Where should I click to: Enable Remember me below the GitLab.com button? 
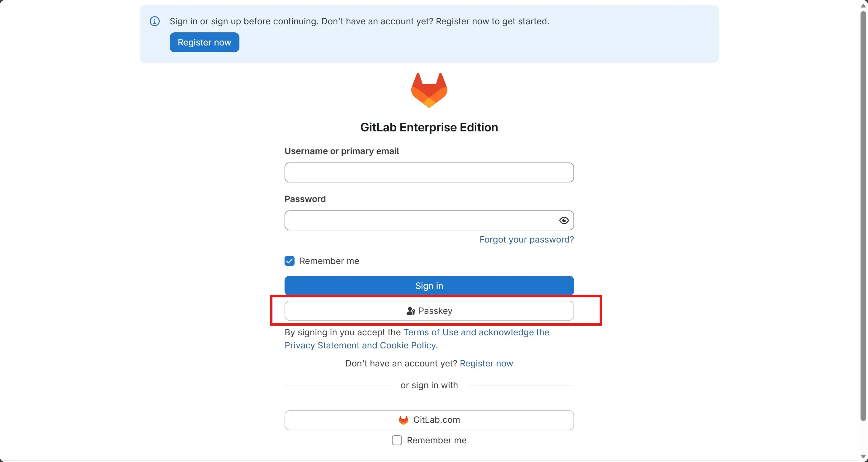tap(397, 441)
